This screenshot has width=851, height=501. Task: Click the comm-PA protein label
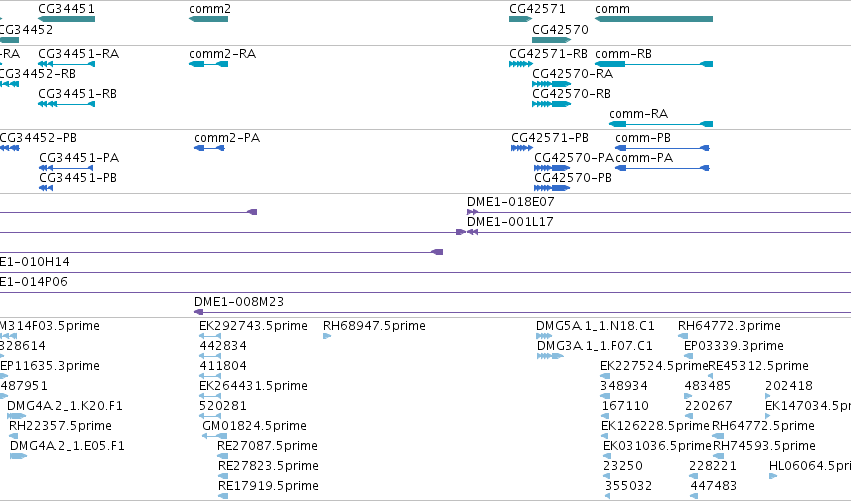tap(644, 158)
